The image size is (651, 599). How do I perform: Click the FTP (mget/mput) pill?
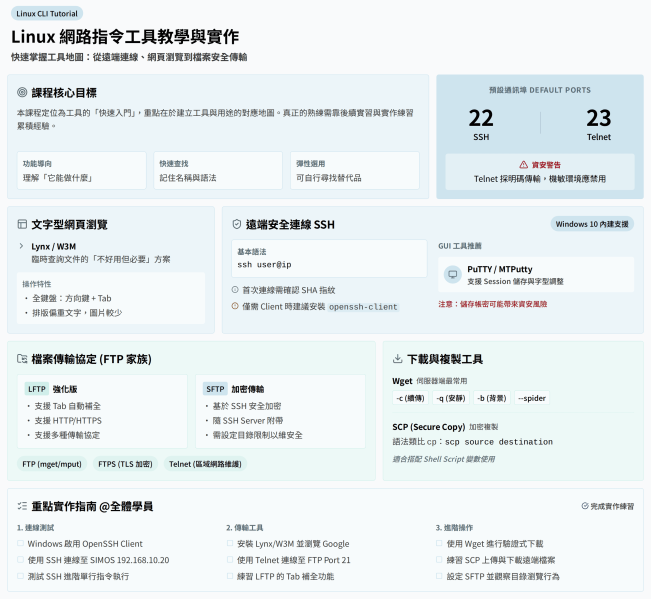(52, 464)
